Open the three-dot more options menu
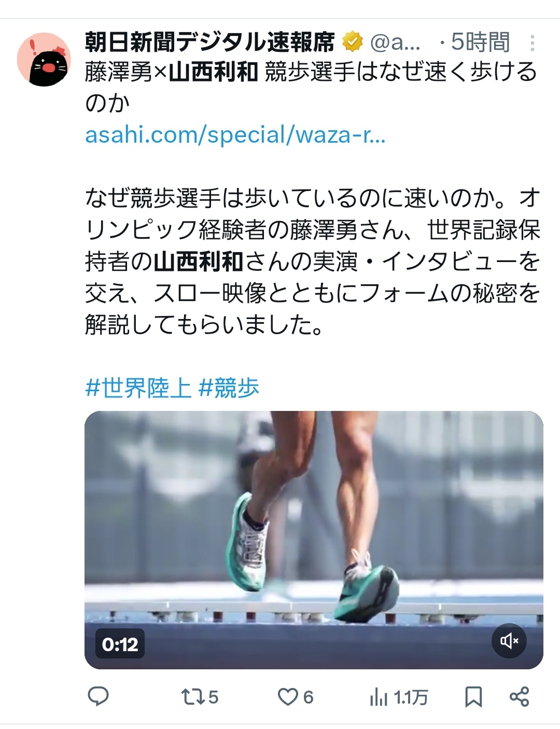Viewport: 560px width, 729px height. (533, 43)
